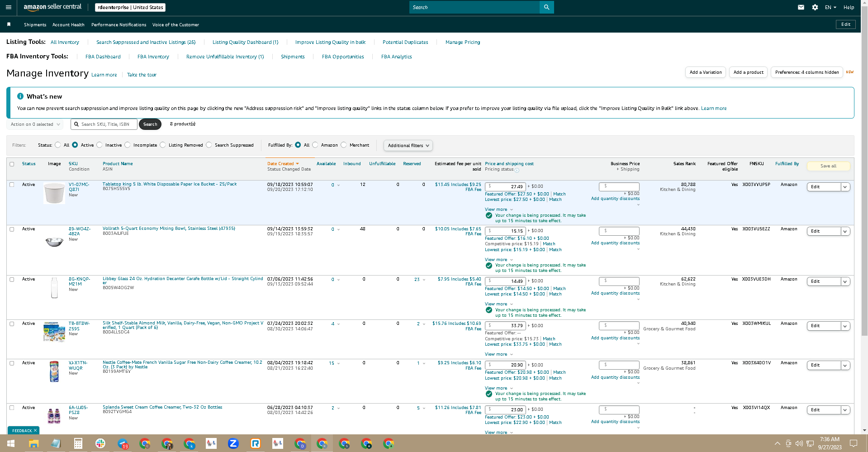The image size is (868, 452).
Task: Check the box for Tabletop King Ice Bucket row
Action: [12, 185]
